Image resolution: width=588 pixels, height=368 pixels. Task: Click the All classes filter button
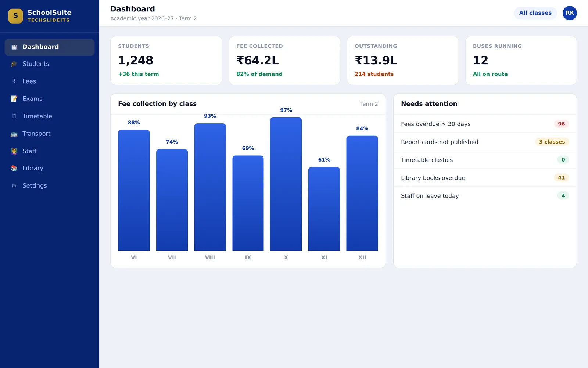tap(535, 13)
